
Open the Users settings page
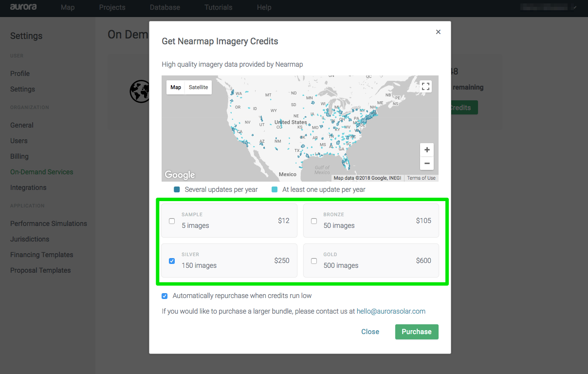[19, 141]
